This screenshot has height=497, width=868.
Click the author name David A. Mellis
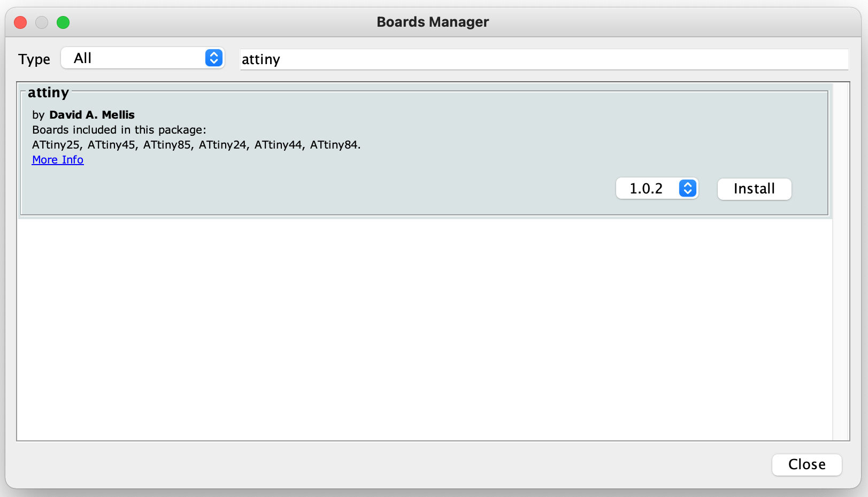coord(91,115)
